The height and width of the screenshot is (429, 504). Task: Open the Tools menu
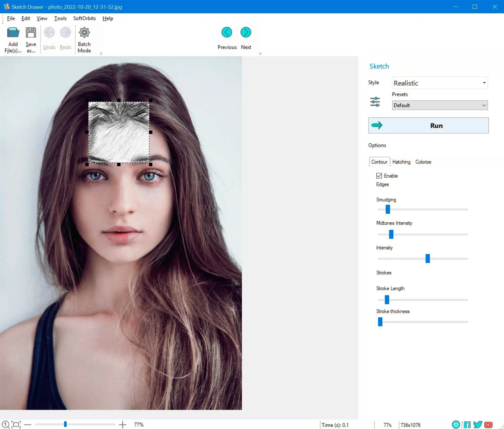[x=60, y=18]
